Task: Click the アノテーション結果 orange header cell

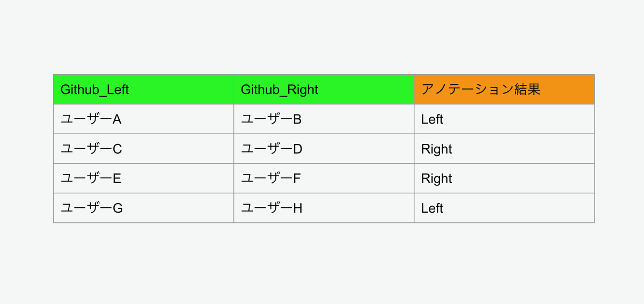Action: point(504,89)
